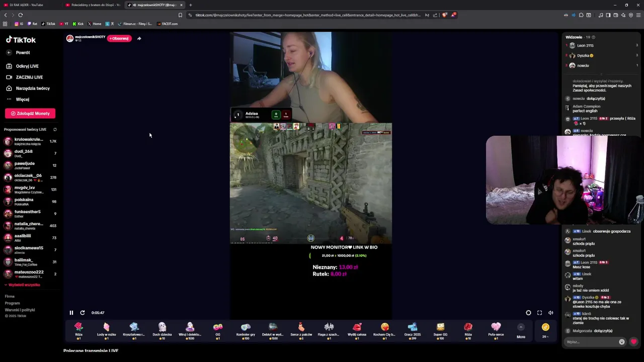Viewport: 644px width, 362px height.
Task: Enter fullscreen mode on the player
Action: coord(539,313)
